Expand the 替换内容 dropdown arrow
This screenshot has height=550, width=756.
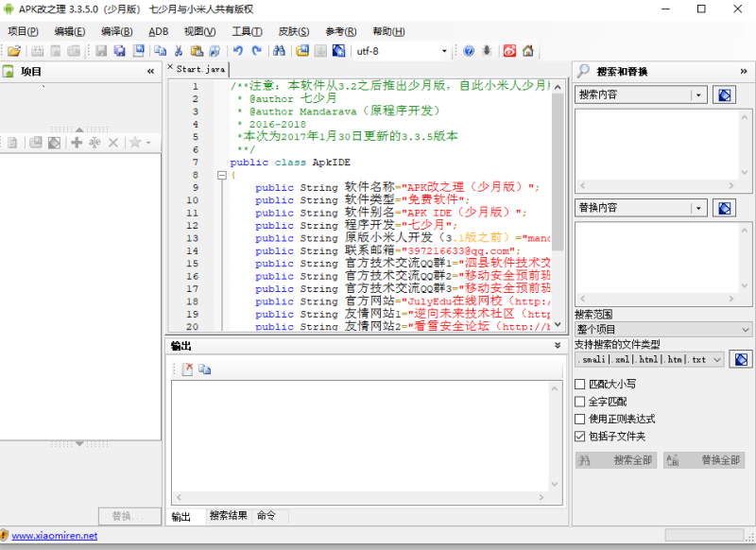pos(698,208)
